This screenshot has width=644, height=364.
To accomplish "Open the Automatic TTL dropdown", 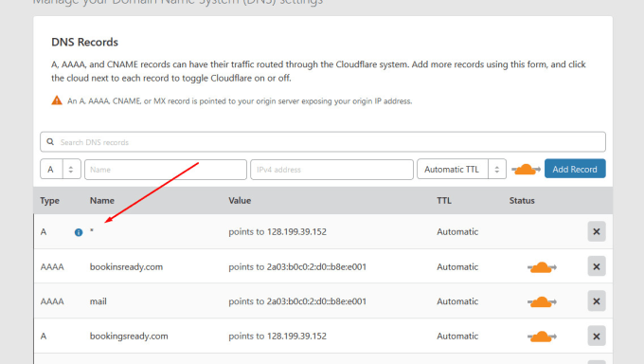I will pos(461,169).
